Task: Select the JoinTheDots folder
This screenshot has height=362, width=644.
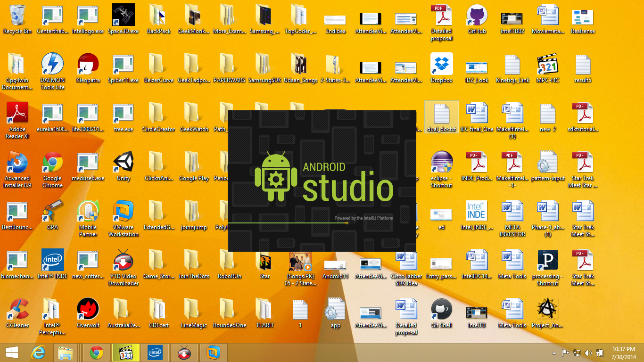Action: (x=194, y=264)
